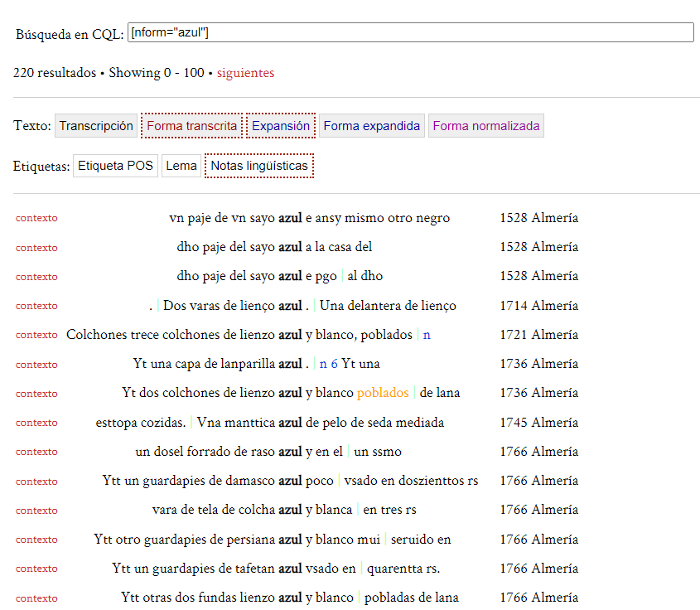This screenshot has height=610, width=700.
Task: Click '1745 Almería' source label
Action: click(x=538, y=423)
